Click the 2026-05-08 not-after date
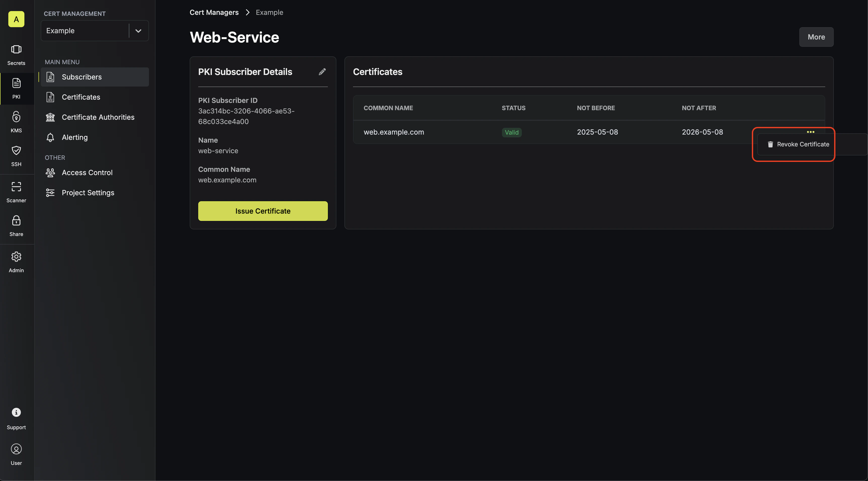 (x=702, y=132)
